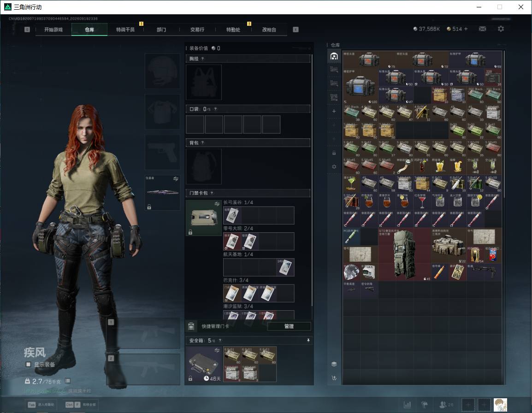Viewport: 532px width, 413px height.
Task: Add a warehouse extension with the bright plus
Action: 334,111
